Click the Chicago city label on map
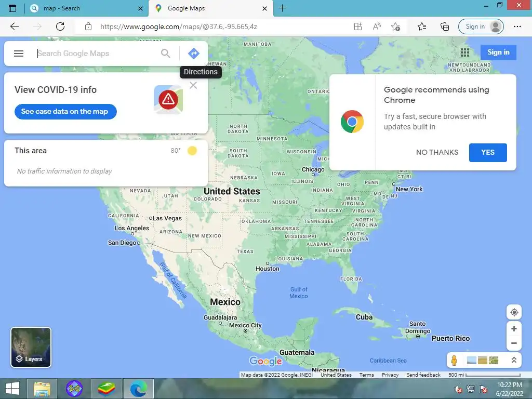Image resolution: width=532 pixels, height=399 pixels. 313,170
